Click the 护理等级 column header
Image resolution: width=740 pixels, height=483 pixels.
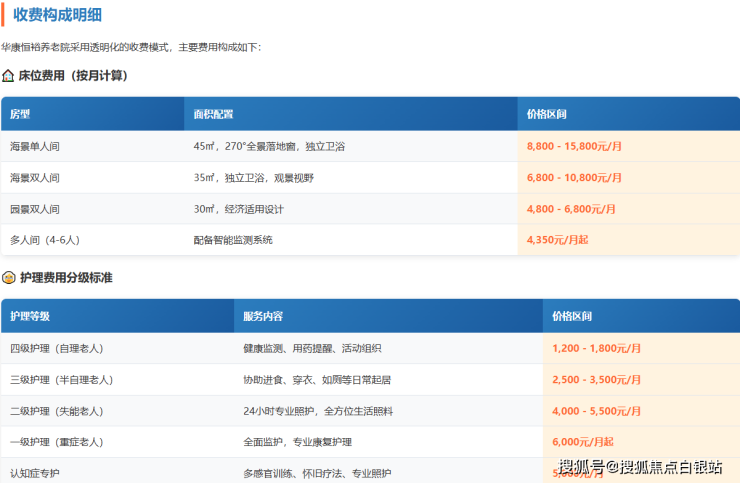(x=30, y=316)
